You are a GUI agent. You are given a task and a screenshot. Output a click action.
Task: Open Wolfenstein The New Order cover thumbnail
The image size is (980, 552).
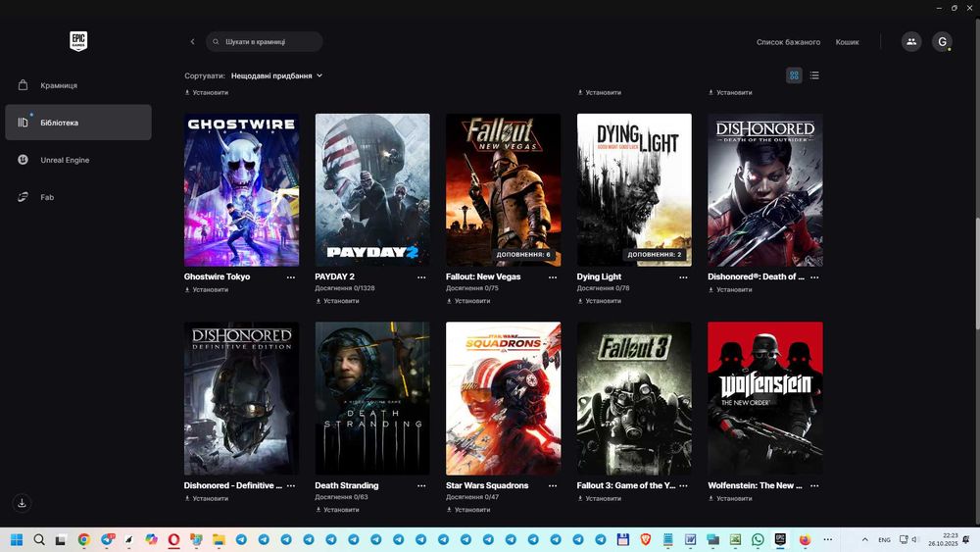point(765,399)
